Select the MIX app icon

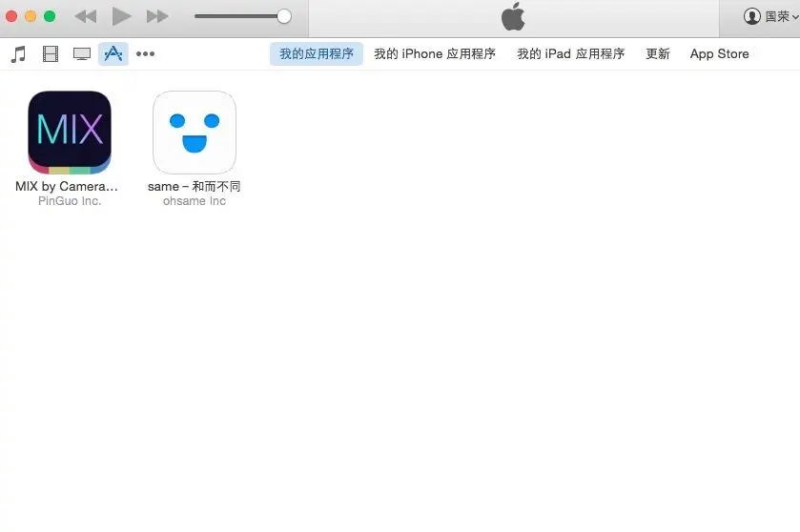70,133
